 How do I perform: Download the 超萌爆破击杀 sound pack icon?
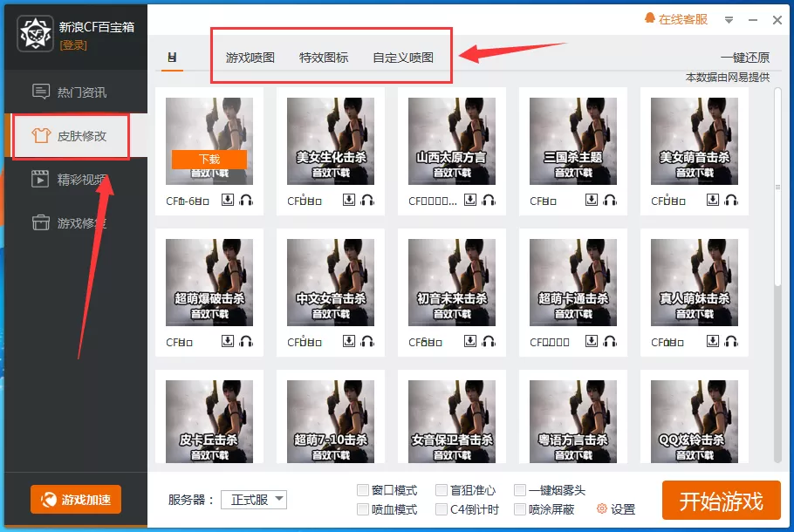click(x=228, y=341)
